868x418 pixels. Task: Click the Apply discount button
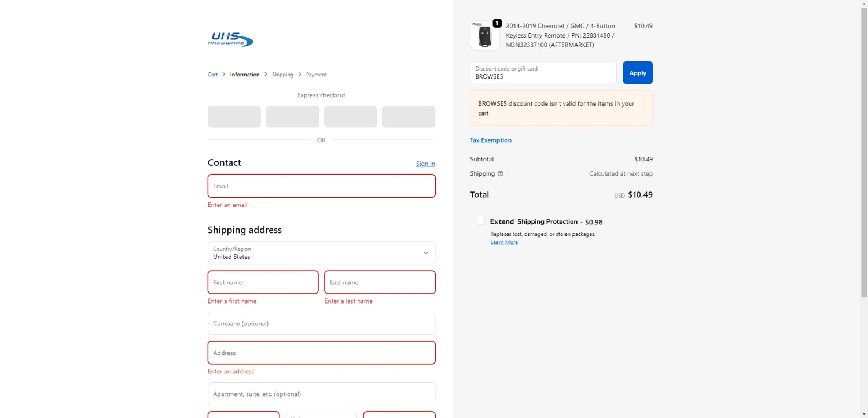(638, 73)
